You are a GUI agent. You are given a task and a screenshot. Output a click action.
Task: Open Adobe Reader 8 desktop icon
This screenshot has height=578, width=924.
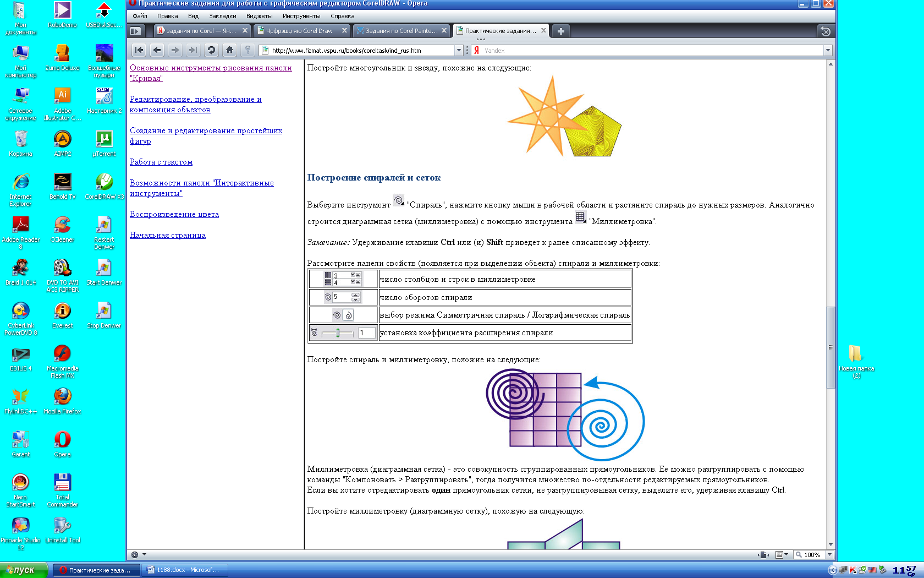[x=20, y=232]
